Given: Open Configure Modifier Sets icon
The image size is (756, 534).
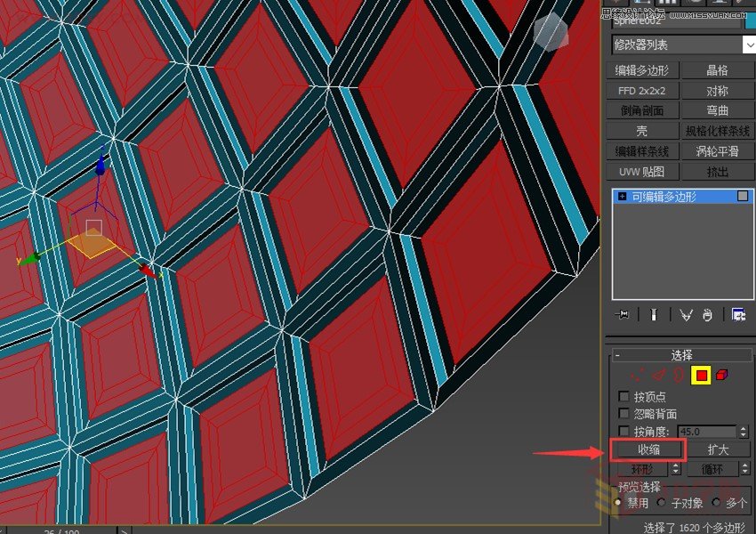Looking at the screenshot, I should pyautogui.click(x=737, y=314).
